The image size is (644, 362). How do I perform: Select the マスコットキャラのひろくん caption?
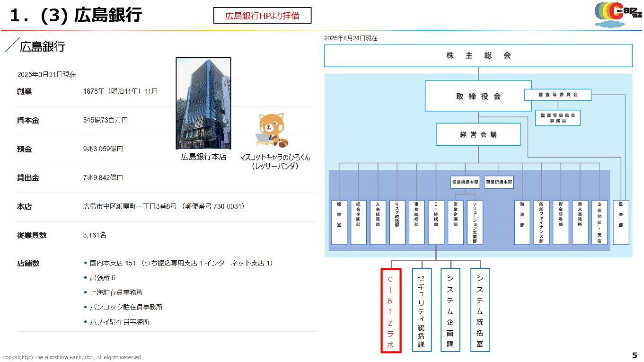click(x=275, y=161)
